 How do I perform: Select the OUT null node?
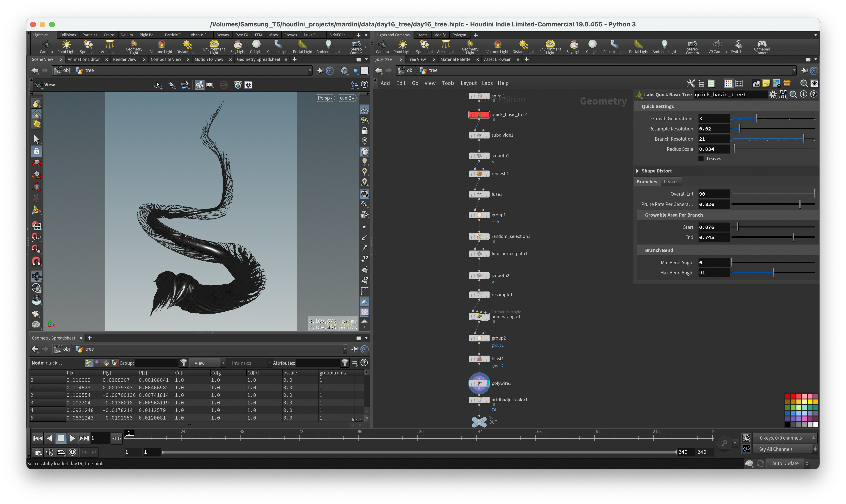click(479, 422)
